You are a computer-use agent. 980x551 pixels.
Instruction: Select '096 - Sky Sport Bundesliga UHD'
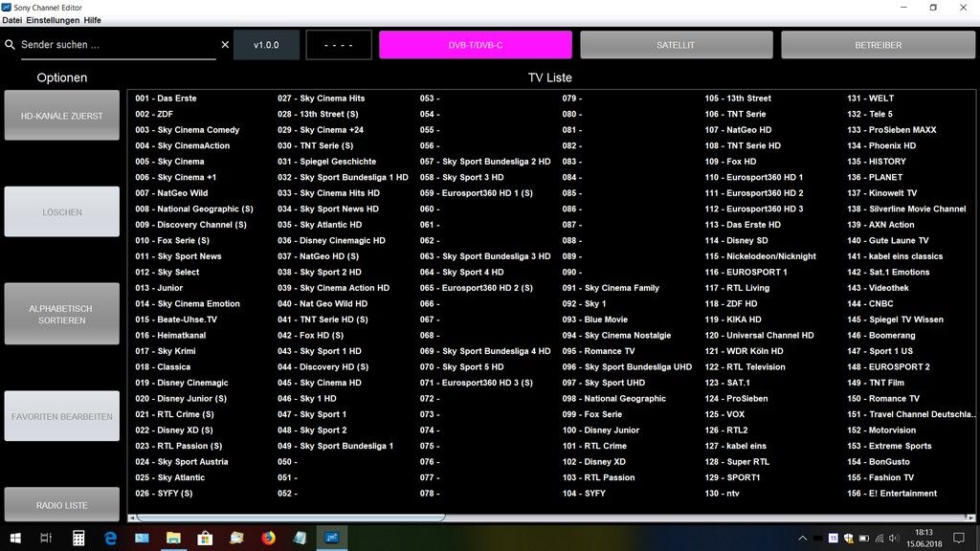(x=627, y=366)
